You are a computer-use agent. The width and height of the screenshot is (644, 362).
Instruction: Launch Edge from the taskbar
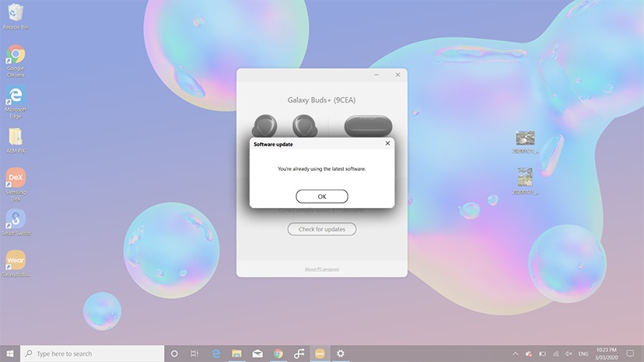click(x=215, y=353)
